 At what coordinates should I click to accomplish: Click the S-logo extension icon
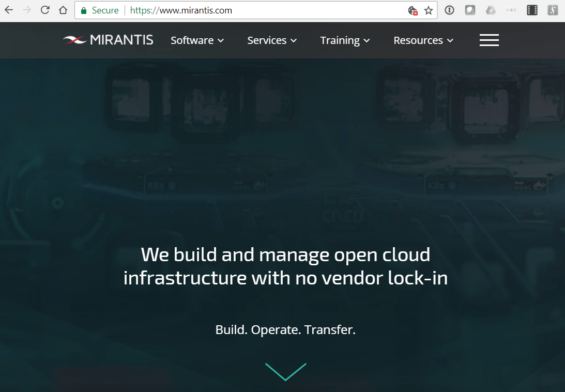coord(553,10)
